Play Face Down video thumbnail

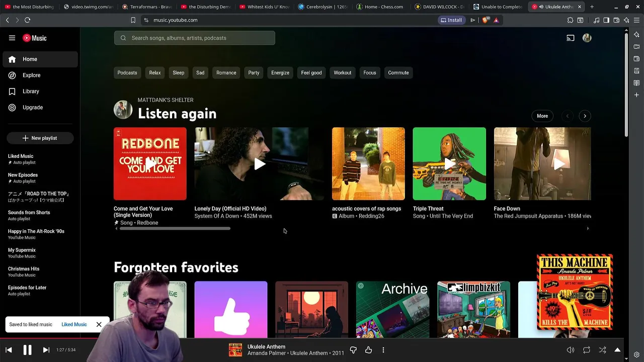[x=542, y=163]
